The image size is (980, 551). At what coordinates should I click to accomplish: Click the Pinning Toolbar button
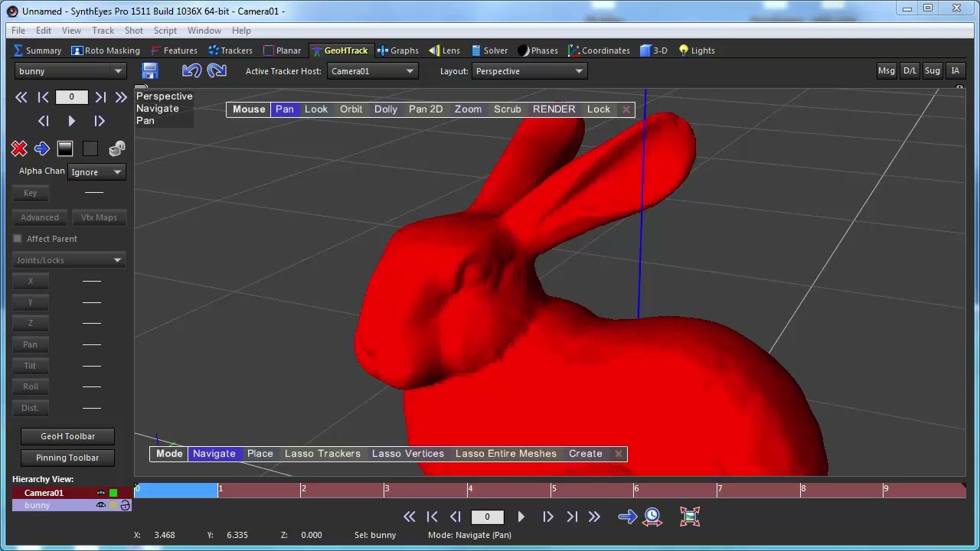pos(67,458)
